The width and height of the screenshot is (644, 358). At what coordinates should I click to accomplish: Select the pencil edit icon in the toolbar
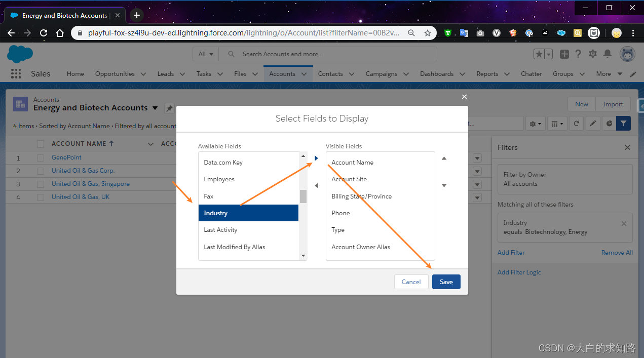[x=593, y=123]
